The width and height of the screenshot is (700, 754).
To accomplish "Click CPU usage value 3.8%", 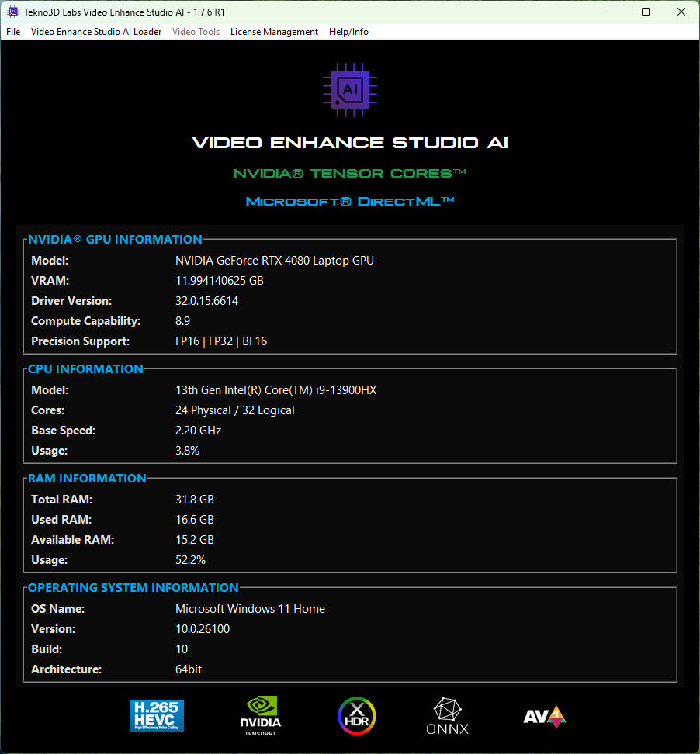I will pyautogui.click(x=187, y=451).
